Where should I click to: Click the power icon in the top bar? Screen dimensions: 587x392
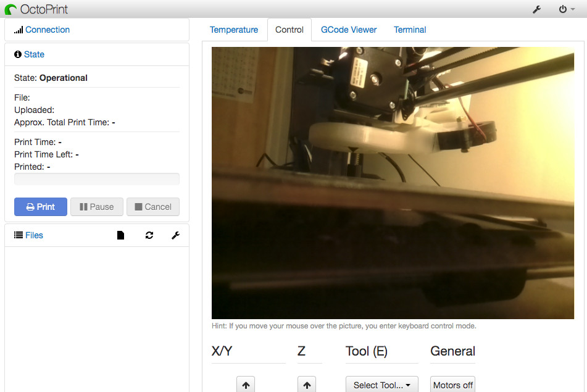coord(562,9)
